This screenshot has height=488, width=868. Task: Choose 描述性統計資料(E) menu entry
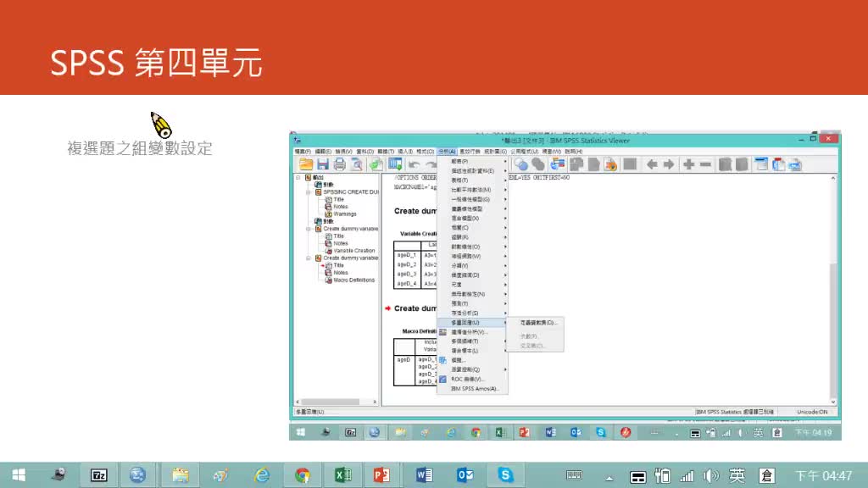pyautogui.click(x=472, y=171)
